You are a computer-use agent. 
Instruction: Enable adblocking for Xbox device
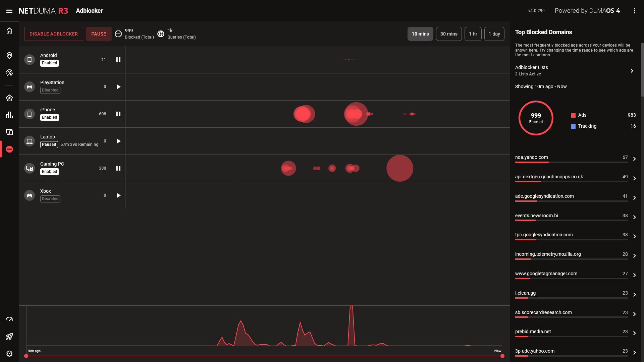(x=118, y=195)
